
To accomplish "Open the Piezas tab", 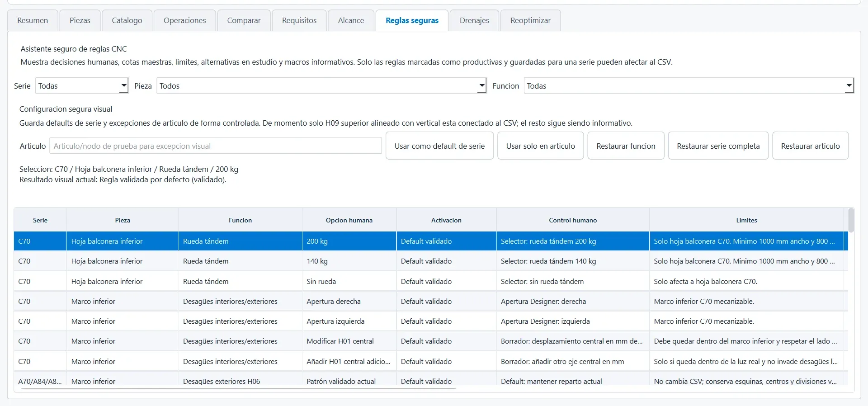I will [x=80, y=20].
